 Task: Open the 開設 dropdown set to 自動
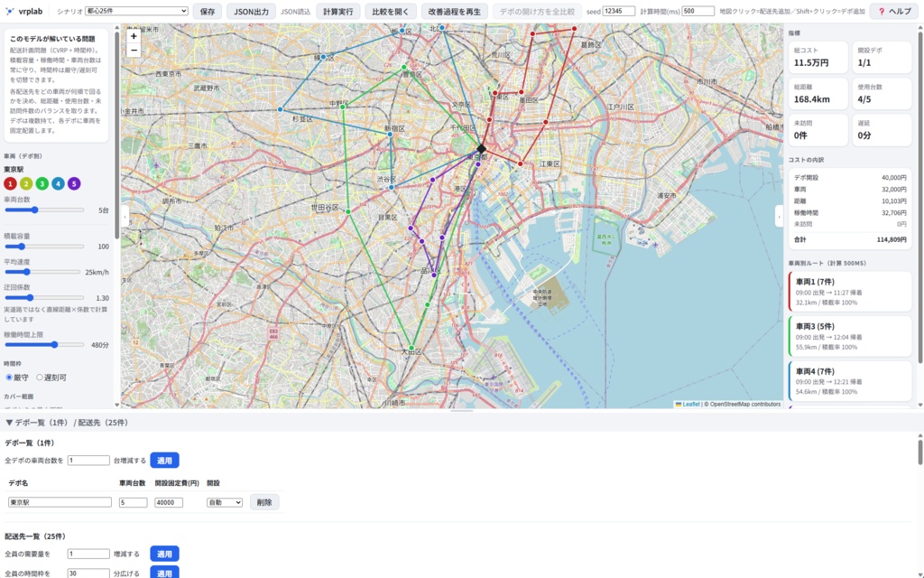pos(225,502)
